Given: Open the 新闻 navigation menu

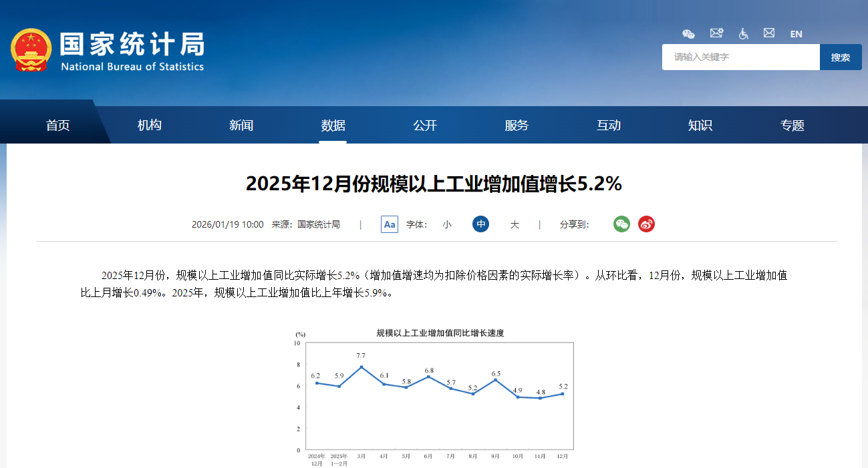Looking at the screenshot, I should (x=241, y=125).
